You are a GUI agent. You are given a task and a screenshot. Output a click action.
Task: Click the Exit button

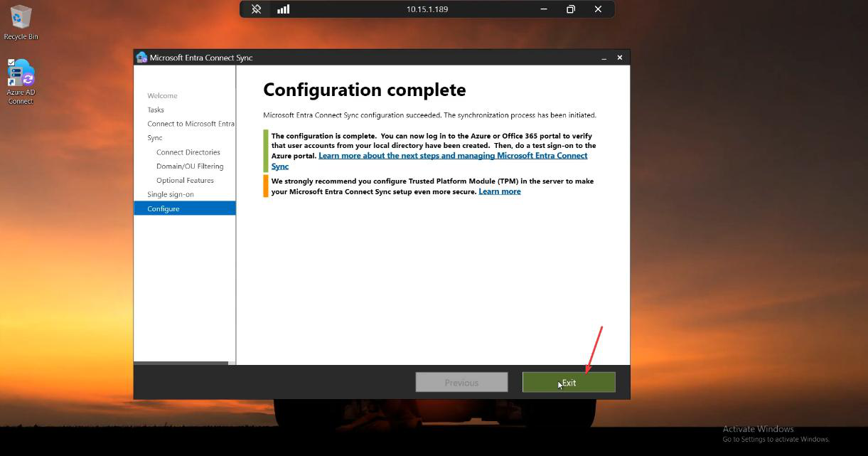click(x=569, y=382)
